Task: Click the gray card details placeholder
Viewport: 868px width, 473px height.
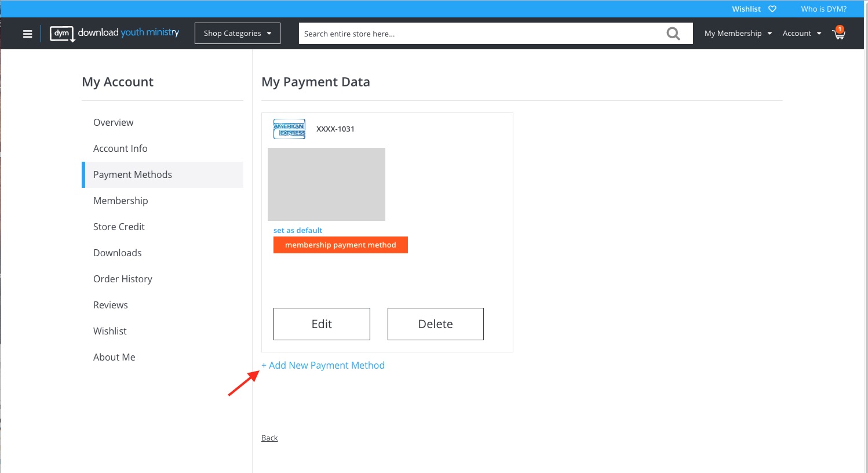Action: click(x=326, y=184)
